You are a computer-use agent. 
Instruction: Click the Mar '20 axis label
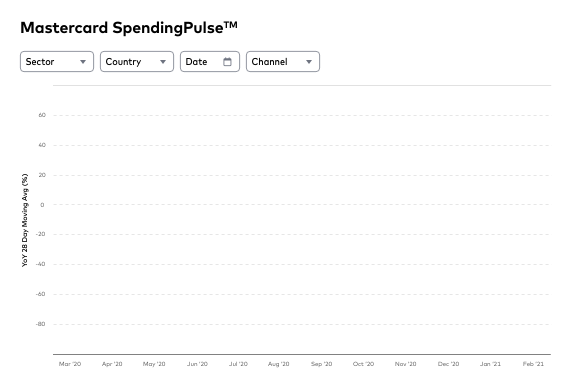click(70, 364)
